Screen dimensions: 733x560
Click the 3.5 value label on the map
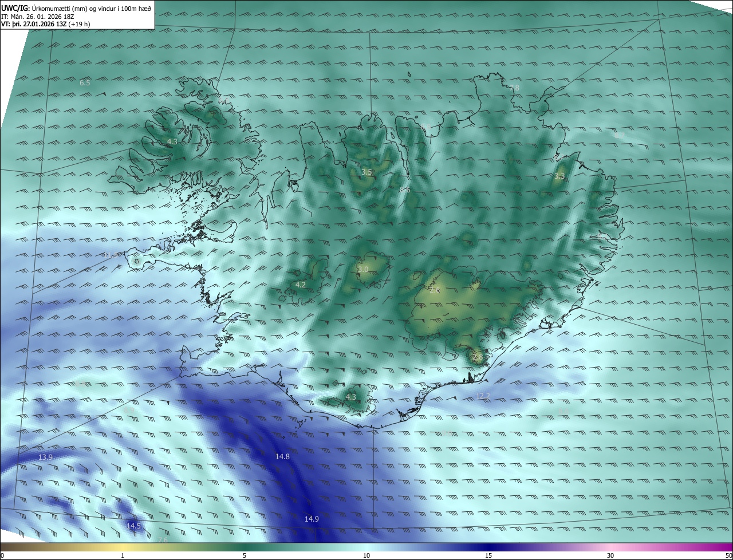[x=367, y=172]
